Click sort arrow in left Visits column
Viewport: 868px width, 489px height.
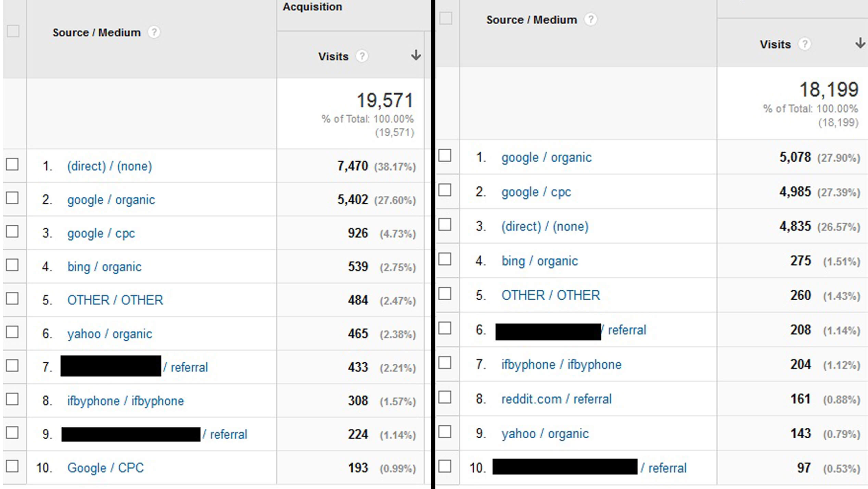point(416,55)
